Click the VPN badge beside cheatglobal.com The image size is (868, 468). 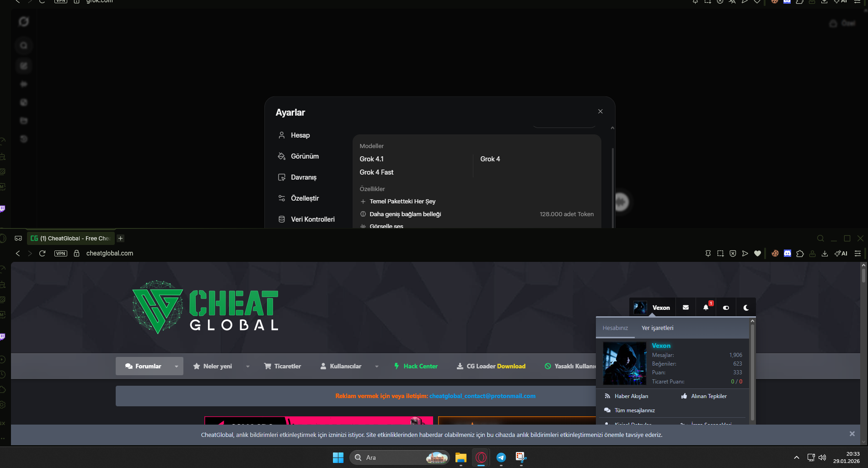(x=61, y=253)
